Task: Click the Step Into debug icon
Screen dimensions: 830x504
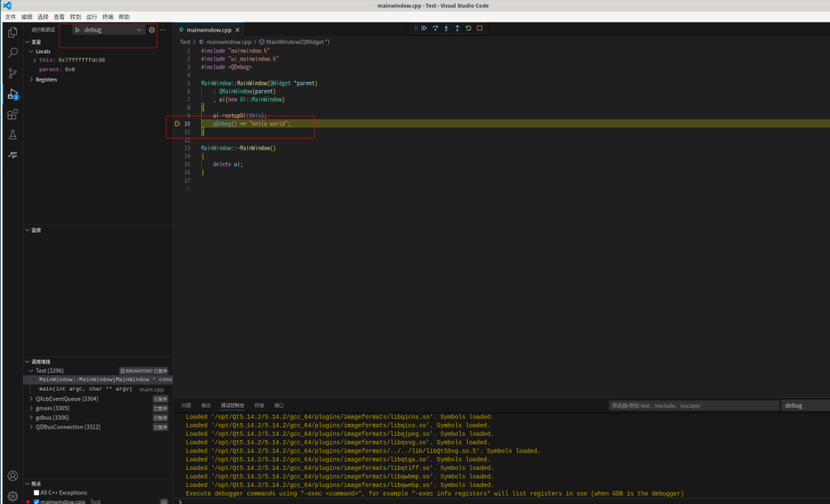Action: click(446, 28)
